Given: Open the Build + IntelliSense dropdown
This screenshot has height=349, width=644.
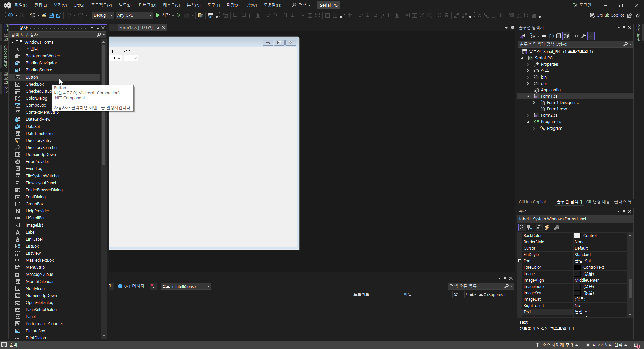Looking at the screenshot, I should 186,286.
